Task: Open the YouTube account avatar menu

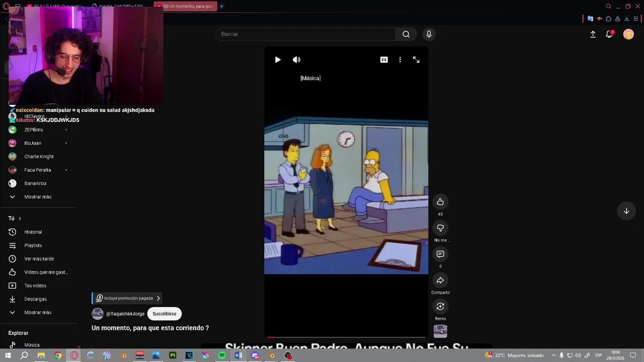Action: 628,34
